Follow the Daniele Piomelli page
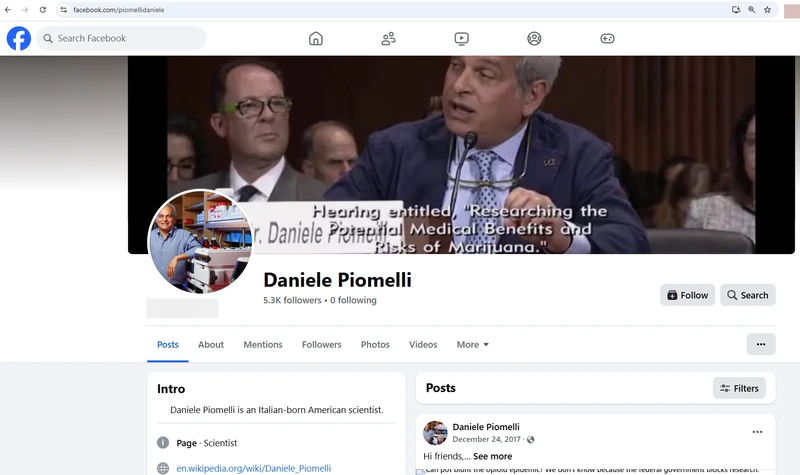 (687, 295)
